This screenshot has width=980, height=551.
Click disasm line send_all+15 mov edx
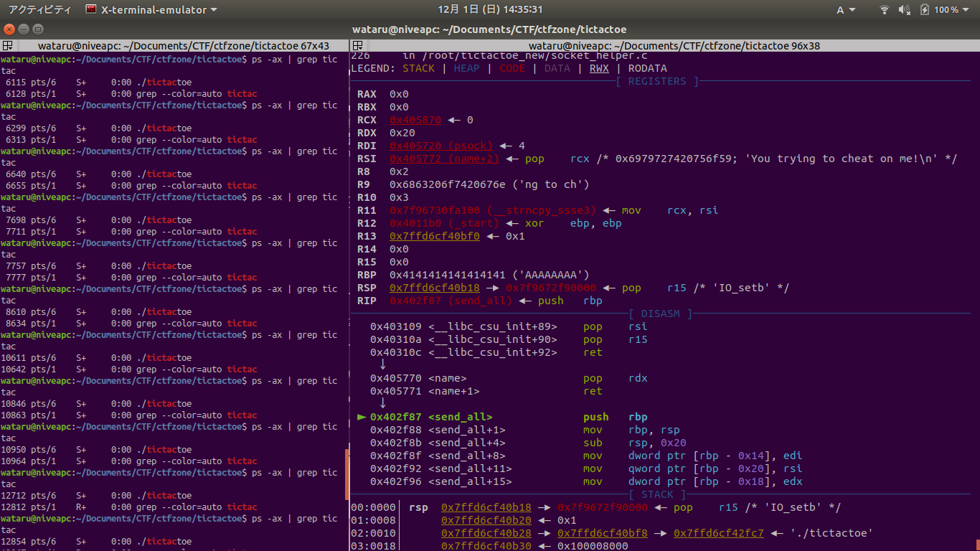click(x=586, y=481)
